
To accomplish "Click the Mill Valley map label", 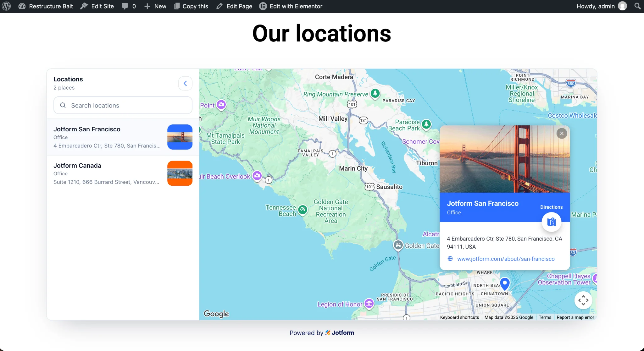I will (333, 118).
